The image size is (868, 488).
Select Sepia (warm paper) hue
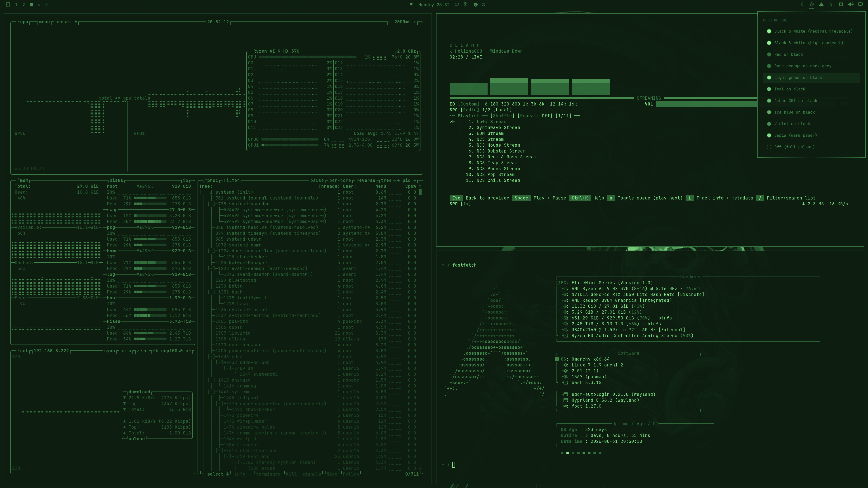click(811, 135)
